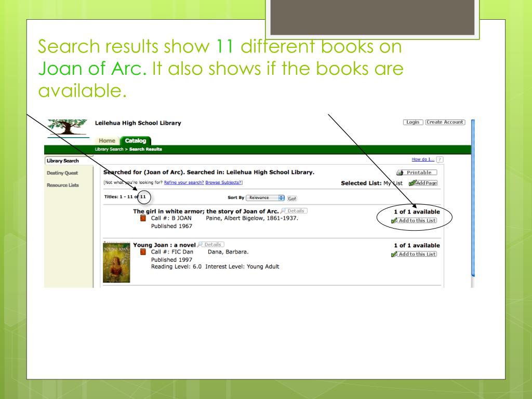The height and width of the screenshot is (399, 532).
Task: Open Resource Lists in the sidebar
Action: [x=63, y=185]
